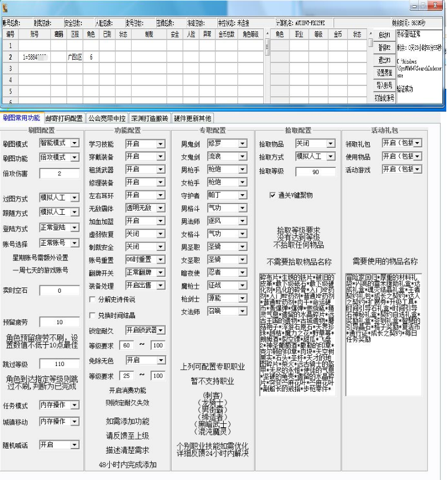Switch to the 邮寄打码配置 tab

(64, 118)
